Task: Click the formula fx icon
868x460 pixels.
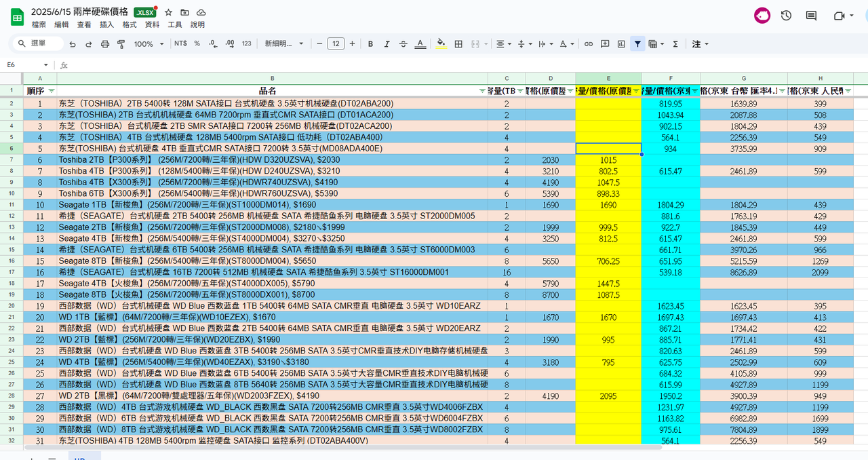Action: click(64, 65)
